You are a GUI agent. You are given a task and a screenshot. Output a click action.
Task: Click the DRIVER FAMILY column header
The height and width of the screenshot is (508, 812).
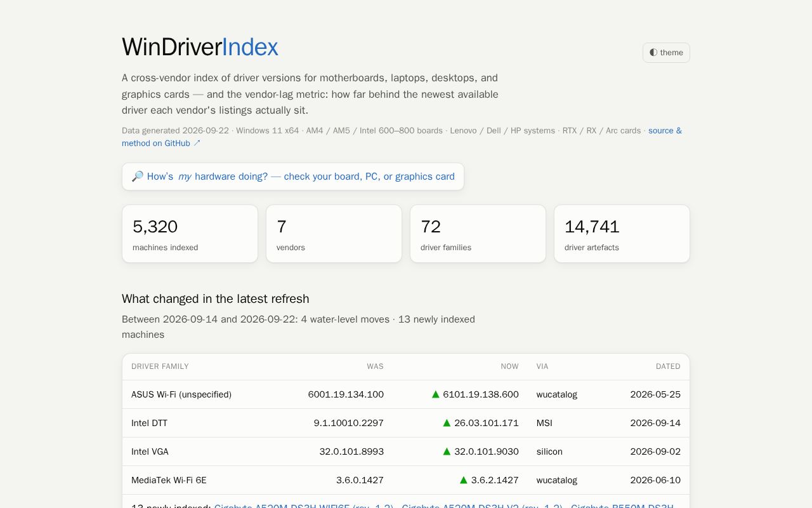tap(160, 366)
